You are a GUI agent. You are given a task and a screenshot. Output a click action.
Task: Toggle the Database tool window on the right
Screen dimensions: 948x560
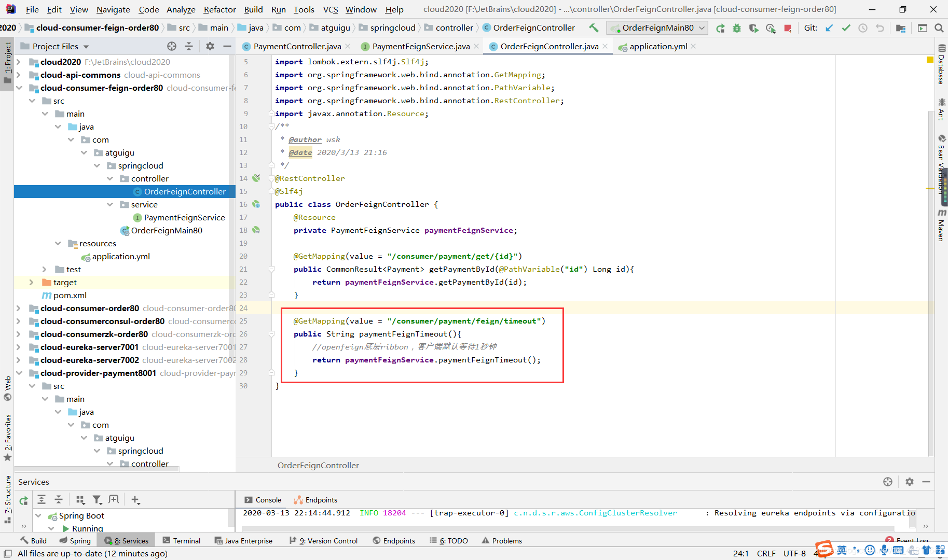(x=941, y=64)
